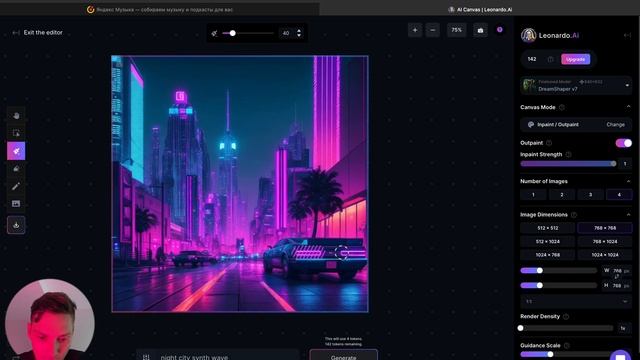
Task: Decrease brush size with down stepper arrow
Action: coord(299,36)
